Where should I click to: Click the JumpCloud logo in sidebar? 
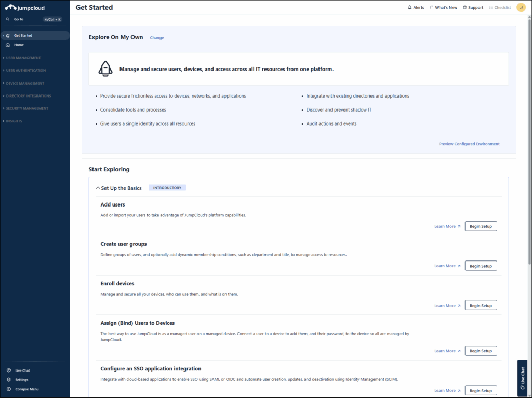[x=25, y=8]
